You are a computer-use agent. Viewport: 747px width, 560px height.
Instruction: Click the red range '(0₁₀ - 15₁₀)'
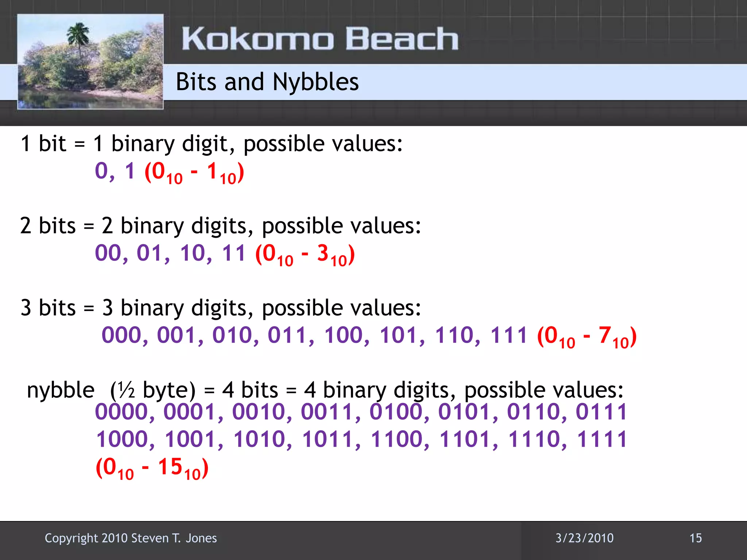pyautogui.click(x=152, y=468)
